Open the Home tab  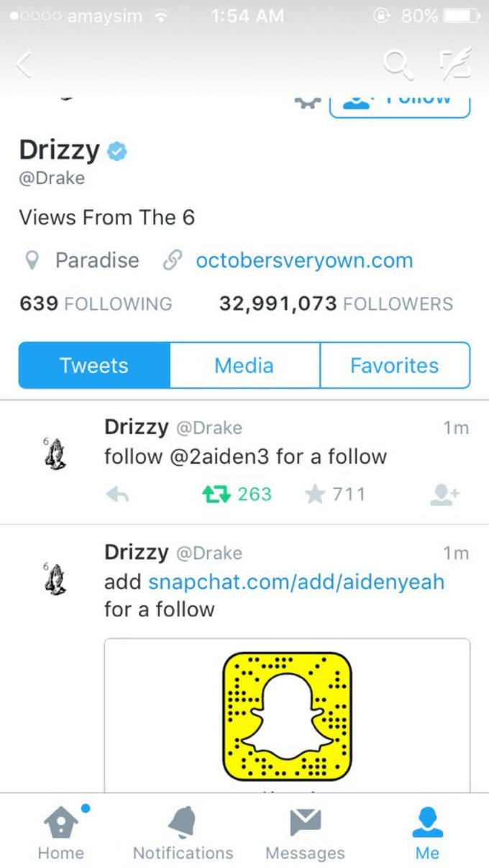(x=61, y=831)
